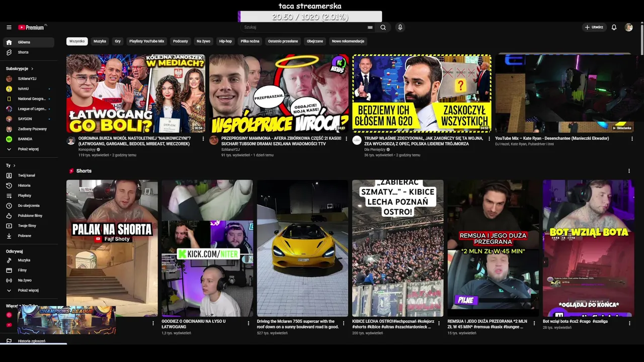The width and height of the screenshot is (644, 362).
Task: Open options menu for Przeprosiny Mammona video
Action: click(346, 139)
